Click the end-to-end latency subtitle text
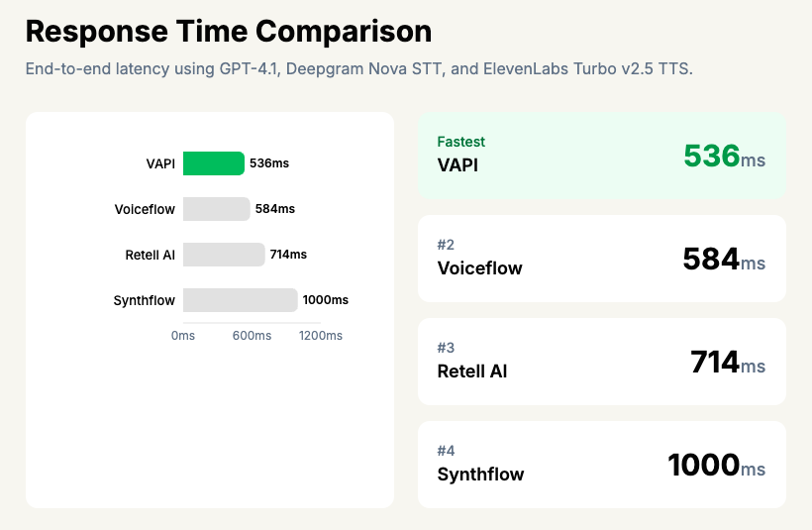Viewport: 812px width, 530px height. click(x=358, y=70)
